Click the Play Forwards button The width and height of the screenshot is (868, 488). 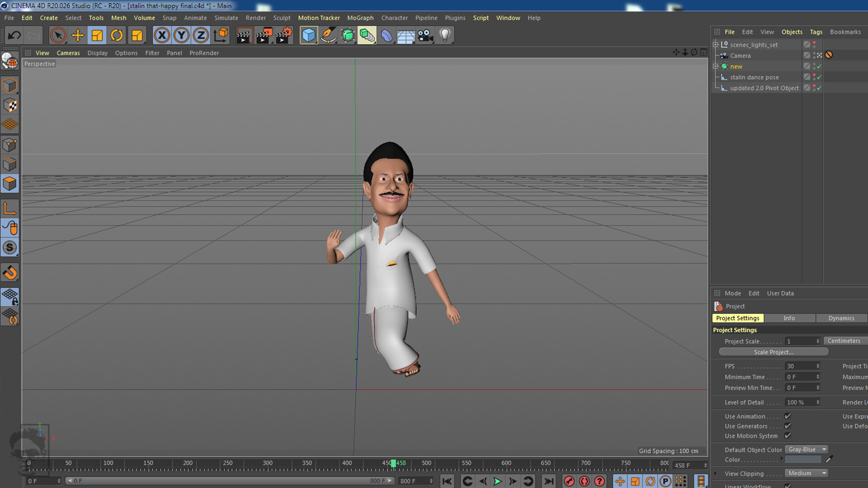[497, 481]
